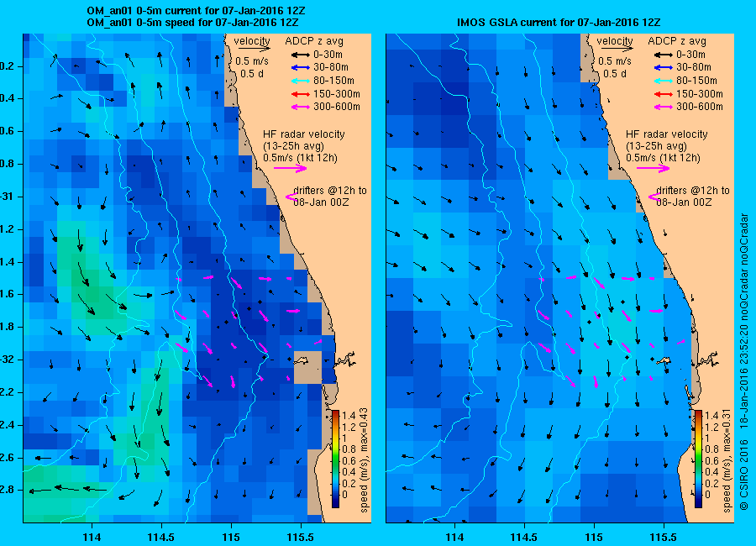Click the title 'OM_an01 0-5m current for 07-Jan-2016 12Z'
756x546 pixels.
coord(196,11)
